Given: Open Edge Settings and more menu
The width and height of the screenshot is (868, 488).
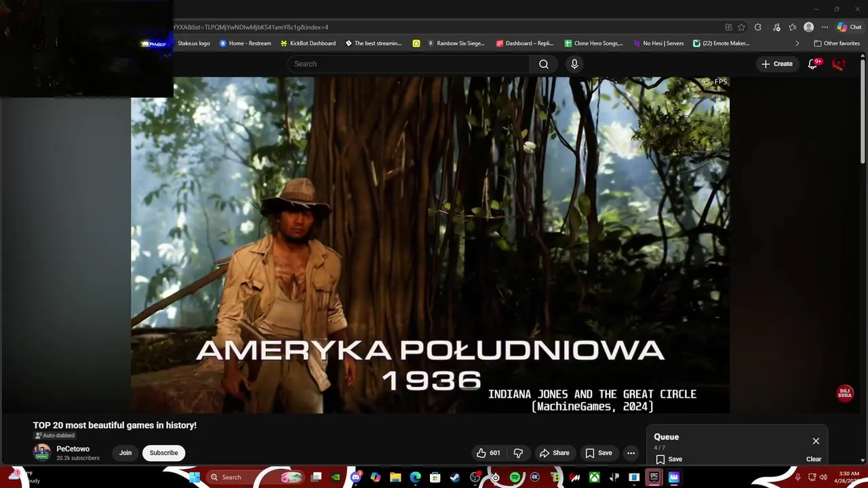Looking at the screenshot, I should [x=825, y=27].
